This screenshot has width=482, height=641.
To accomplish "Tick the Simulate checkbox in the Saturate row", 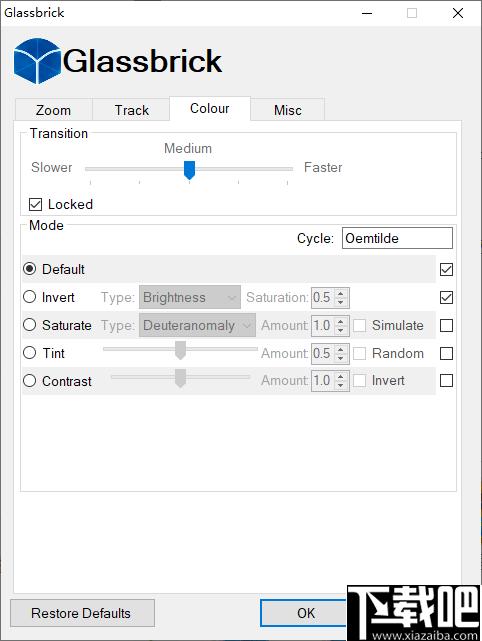I will (x=359, y=326).
